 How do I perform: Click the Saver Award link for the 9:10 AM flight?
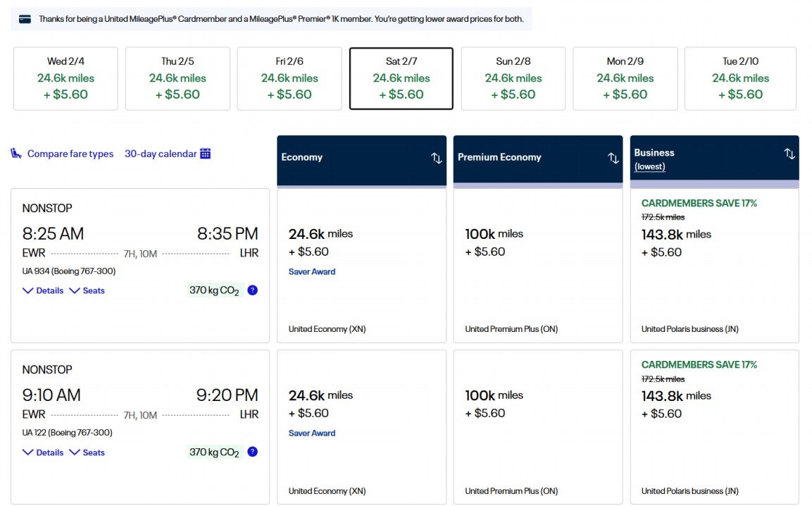311,433
